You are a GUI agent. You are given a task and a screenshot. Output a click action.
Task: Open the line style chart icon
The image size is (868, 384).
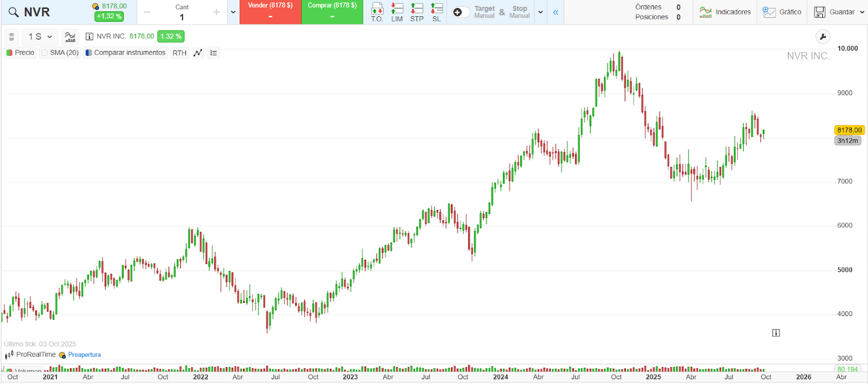tap(198, 53)
